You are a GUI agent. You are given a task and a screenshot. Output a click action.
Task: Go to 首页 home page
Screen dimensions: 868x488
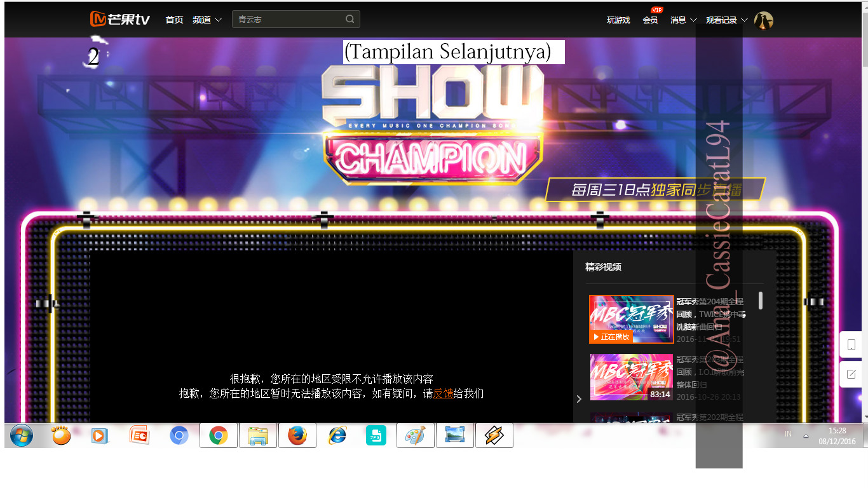tap(174, 20)
